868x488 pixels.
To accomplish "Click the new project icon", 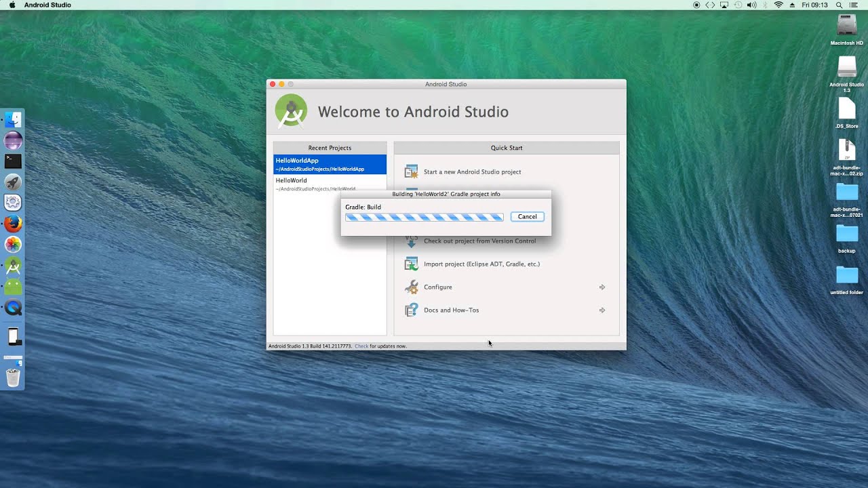I will [411, 171].
